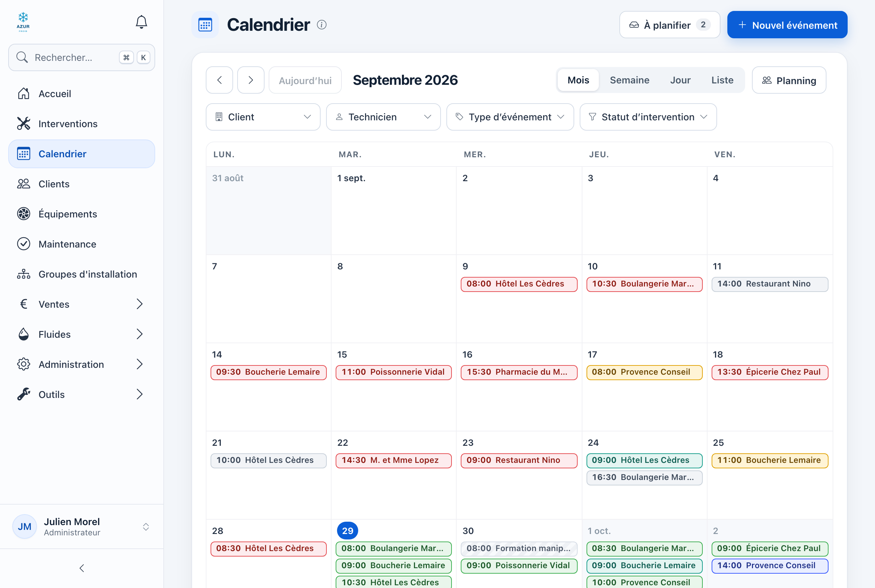Viewport: 875px width, 588px height.
Task: Switch to Liste view
Action: pyautogui.click(x=723, y=80)
